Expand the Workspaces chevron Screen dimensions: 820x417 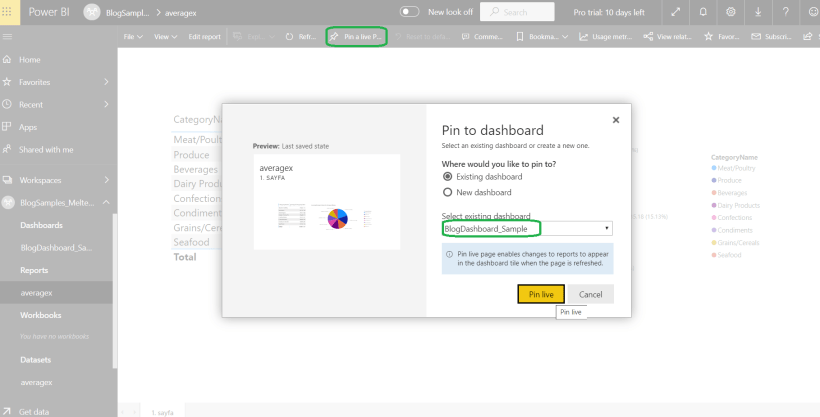pos(106,180)
